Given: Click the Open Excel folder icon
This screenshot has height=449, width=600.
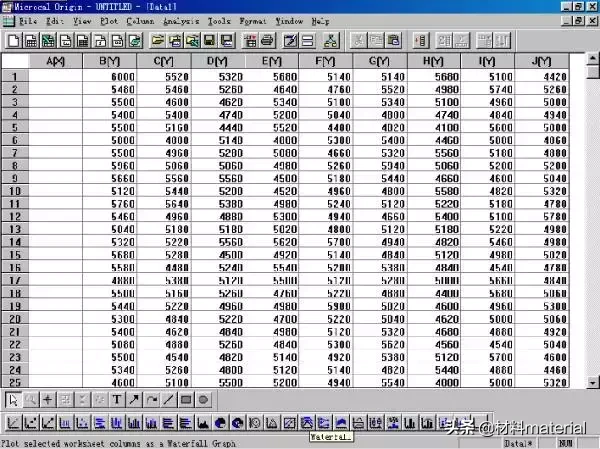Looking at the screenshot, I should (x=192, y=41).
